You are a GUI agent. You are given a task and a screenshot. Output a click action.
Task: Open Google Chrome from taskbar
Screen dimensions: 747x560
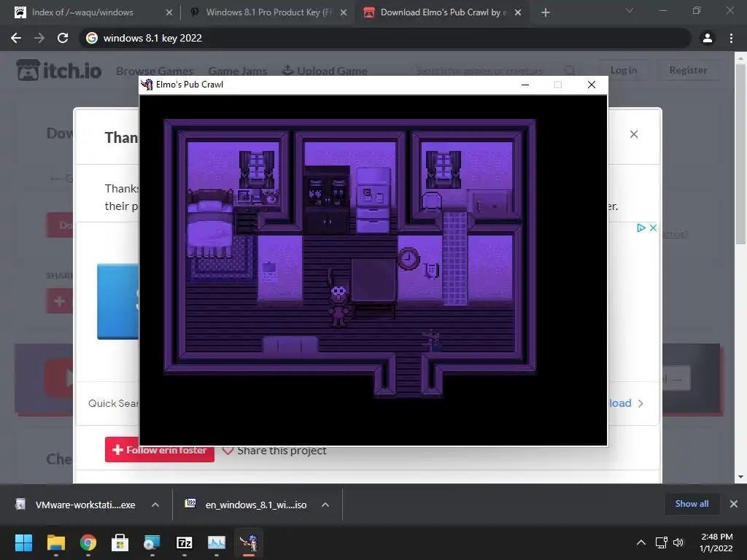point(88,542)
